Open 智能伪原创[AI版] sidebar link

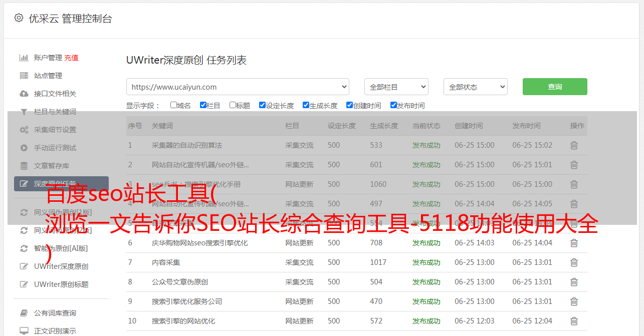pyautogui.click(x=61, y=248)
